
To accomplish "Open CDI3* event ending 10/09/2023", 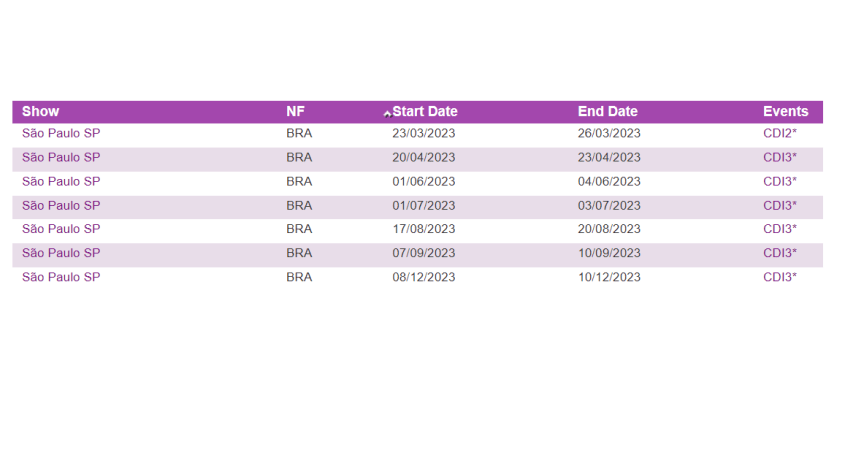I will coord(779,253).
